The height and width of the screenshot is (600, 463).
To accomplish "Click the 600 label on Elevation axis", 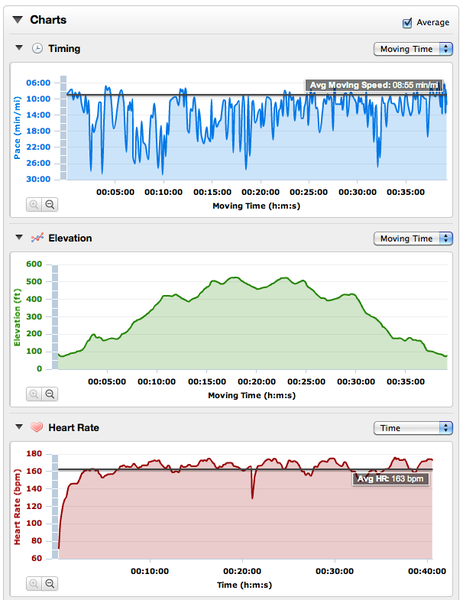I will (34, 264).
